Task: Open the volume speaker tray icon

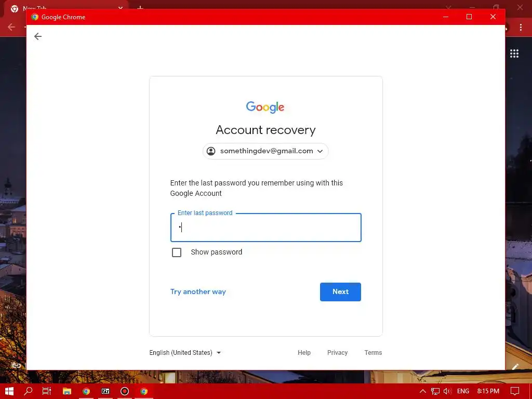Action: 447,391
